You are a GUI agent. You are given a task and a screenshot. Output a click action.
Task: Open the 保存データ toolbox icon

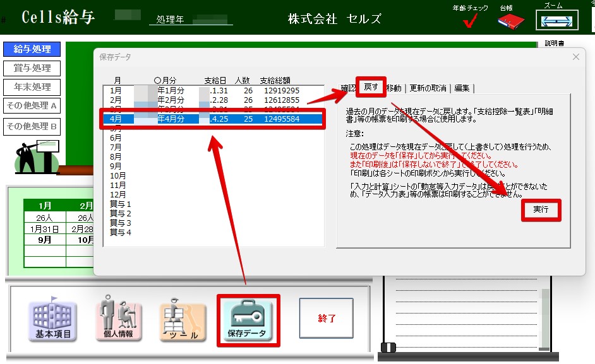[x=247, y=319]
